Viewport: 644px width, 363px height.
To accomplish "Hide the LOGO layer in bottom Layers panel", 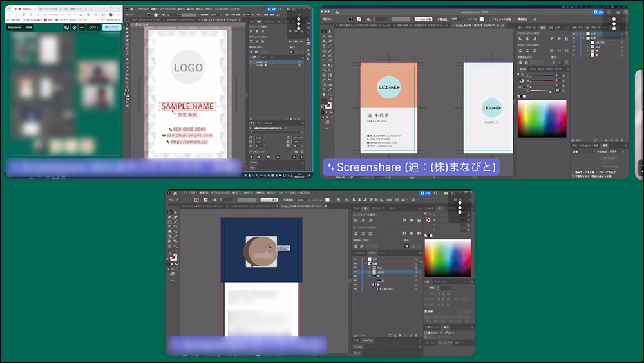I will (x=355, y=272).
